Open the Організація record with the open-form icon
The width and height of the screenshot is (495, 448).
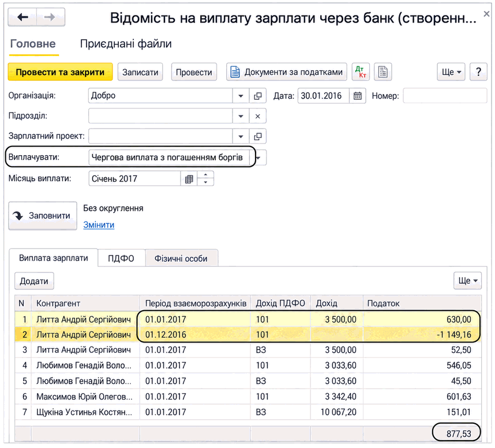click(x=258, y=96)
